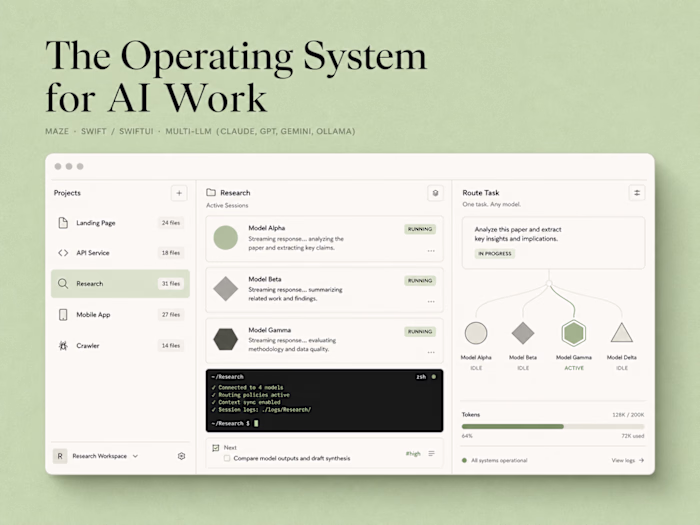Open the Landing Page project
Screen dimensions: 700x525
click(120, 223)
